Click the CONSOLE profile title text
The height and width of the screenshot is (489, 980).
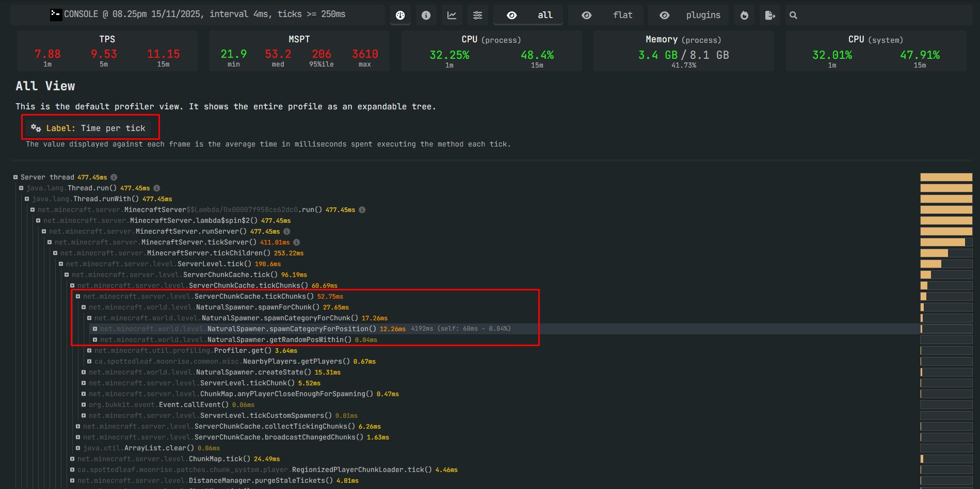[204, 14]
